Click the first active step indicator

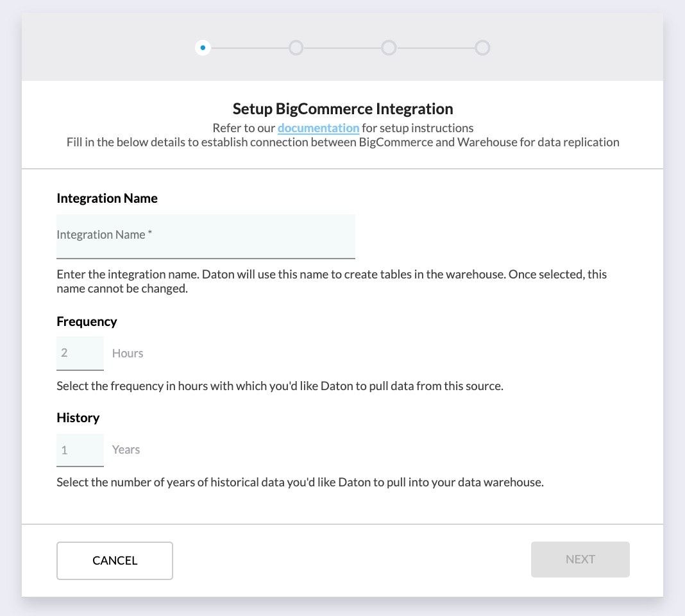(203, 47)
